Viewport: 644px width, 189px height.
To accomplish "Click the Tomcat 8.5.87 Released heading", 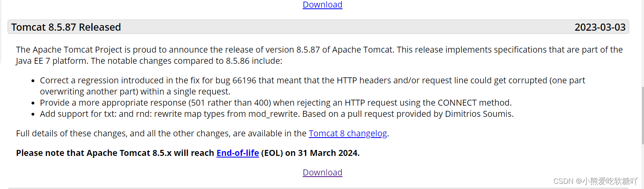I will pos(66,27).
